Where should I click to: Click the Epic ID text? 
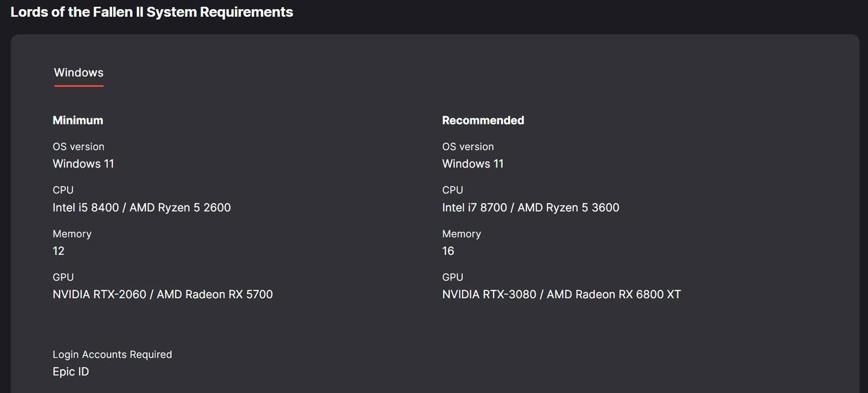(71, 372)
